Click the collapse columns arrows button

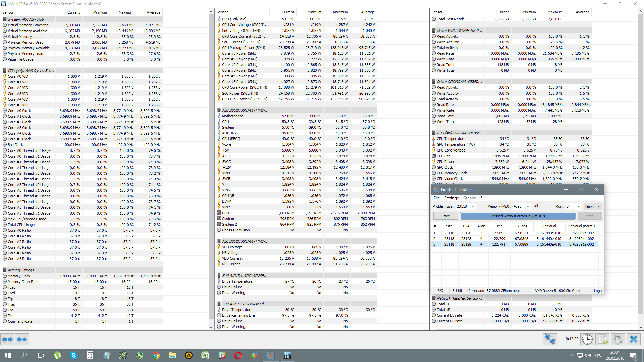click(x=22, y=339)
